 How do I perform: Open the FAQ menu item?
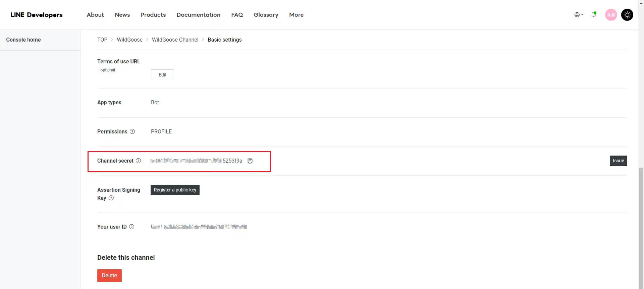(x=237, y=15)
